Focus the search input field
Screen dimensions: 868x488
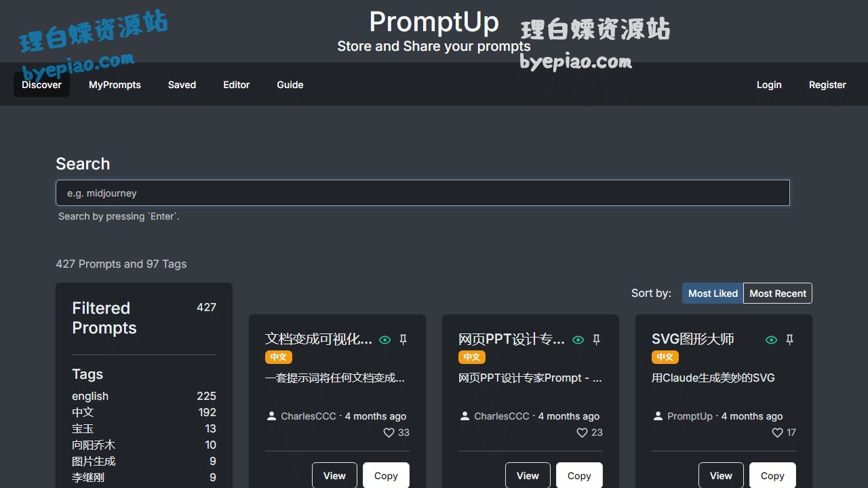point(422,192)
